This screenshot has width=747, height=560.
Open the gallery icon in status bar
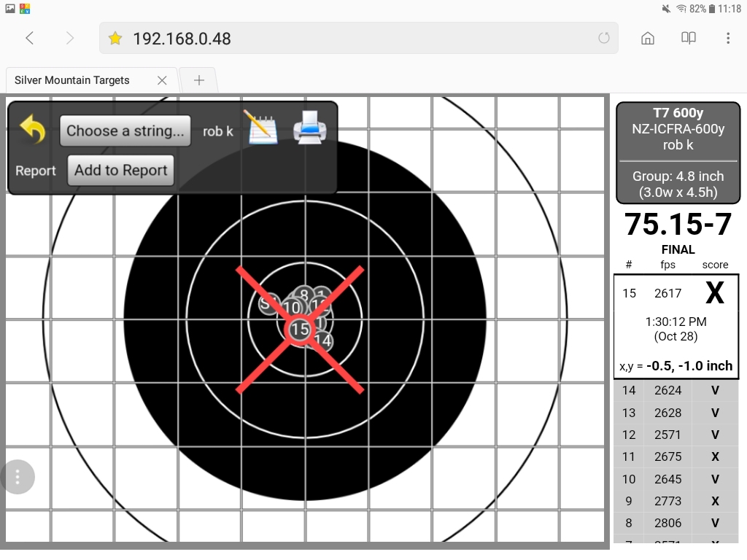click(x=10, y=9)
